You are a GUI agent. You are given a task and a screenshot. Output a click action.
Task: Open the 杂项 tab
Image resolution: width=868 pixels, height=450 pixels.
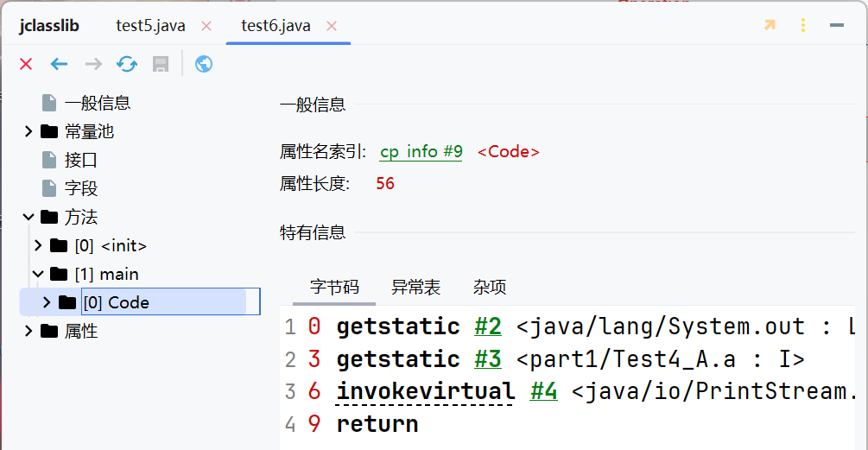point(490,288)
